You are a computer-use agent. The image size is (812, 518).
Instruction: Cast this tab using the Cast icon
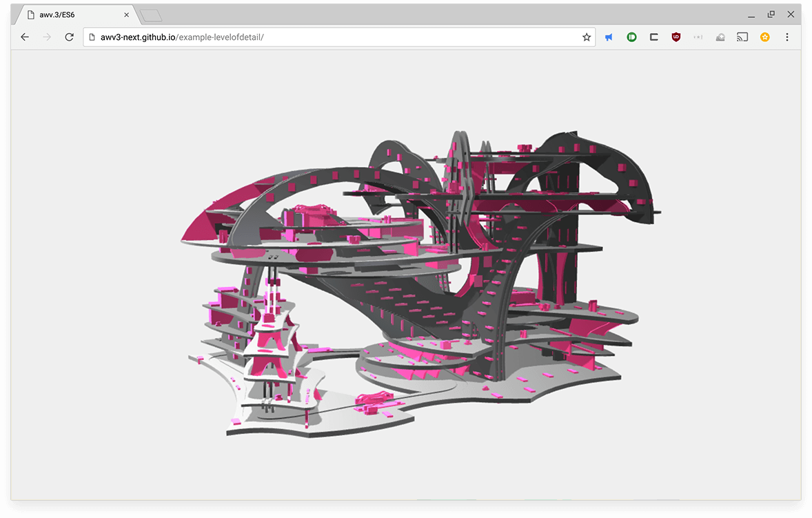point(742,37)
